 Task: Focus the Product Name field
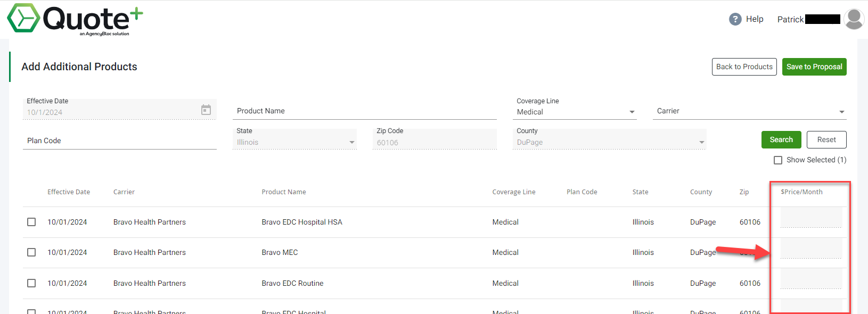point(364,111)
